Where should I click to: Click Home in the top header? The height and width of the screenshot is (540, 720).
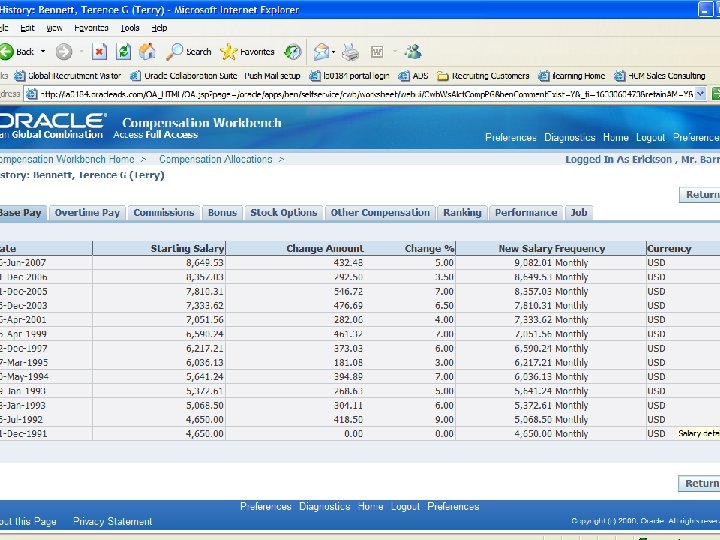click(x=615, y=137)
